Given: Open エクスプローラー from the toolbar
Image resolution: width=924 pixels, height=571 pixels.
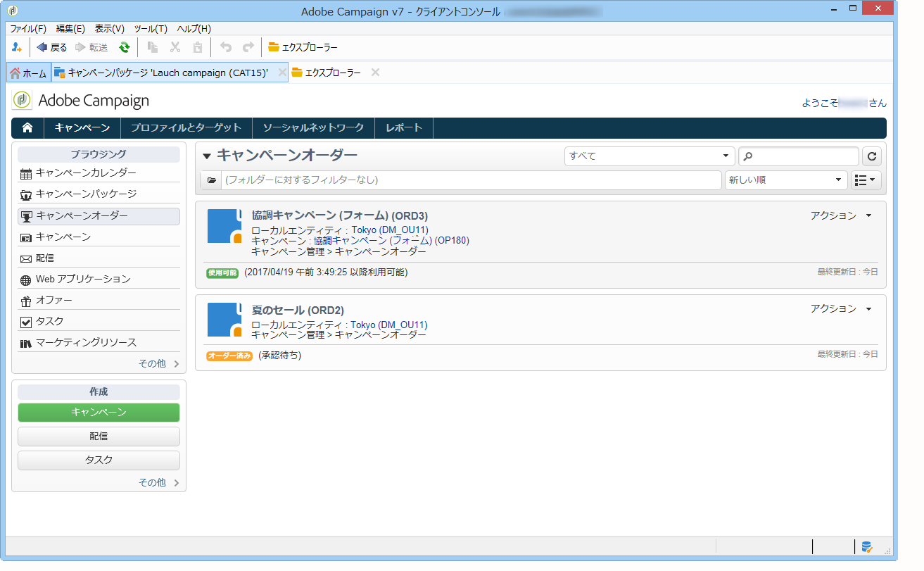Looking at the screenshot, I should 303,48.
